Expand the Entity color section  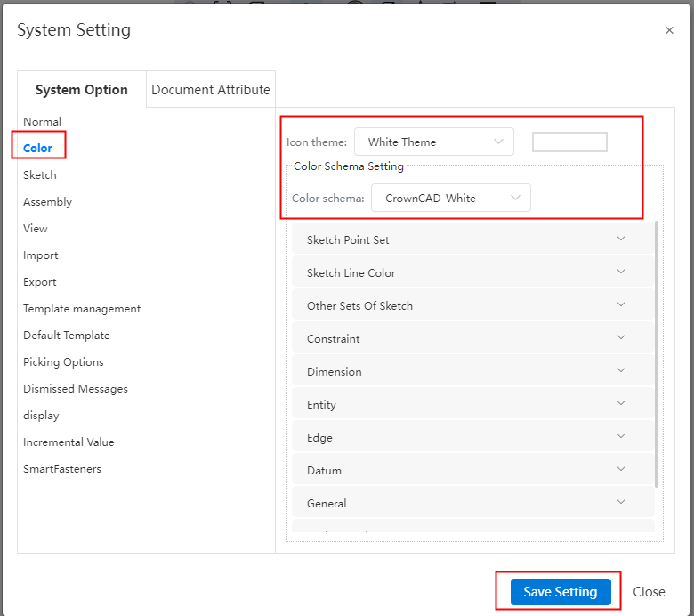pos(472,404)
